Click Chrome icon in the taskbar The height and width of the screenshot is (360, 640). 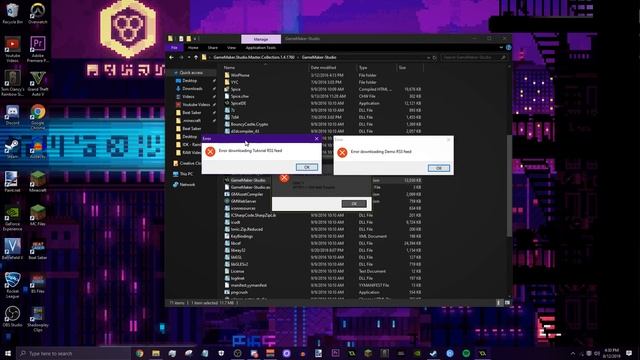[140, 353]
